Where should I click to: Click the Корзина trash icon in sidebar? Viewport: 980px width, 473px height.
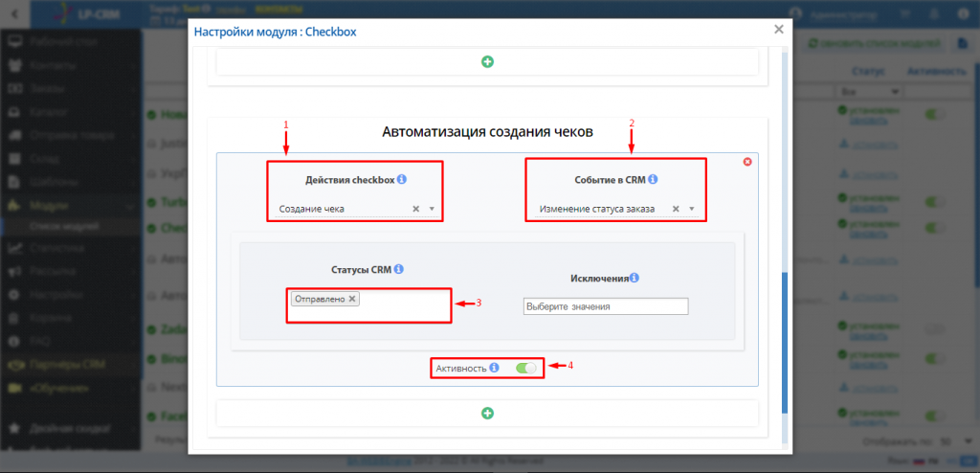coord(15,318)
